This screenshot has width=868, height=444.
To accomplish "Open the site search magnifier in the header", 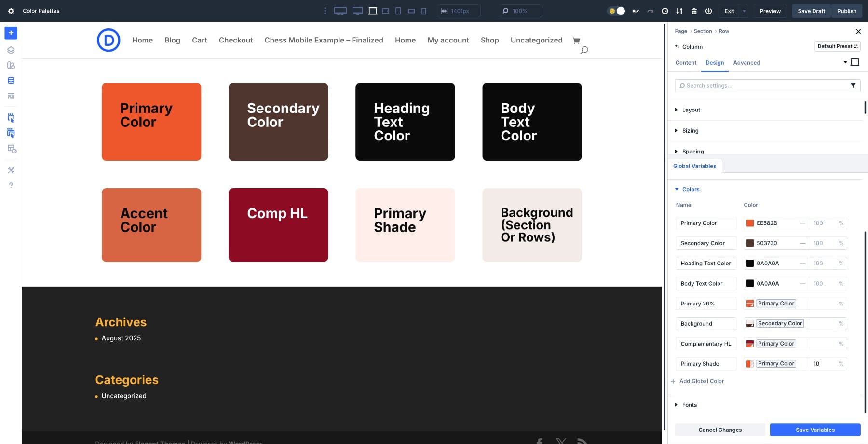I will 583,50.
